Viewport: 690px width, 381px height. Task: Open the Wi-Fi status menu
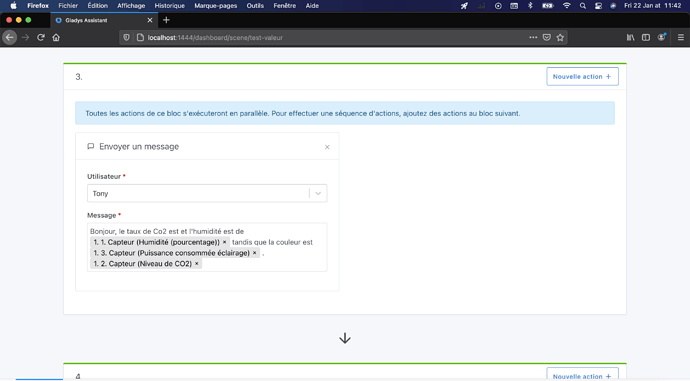pyautogui.click(x=567, y=6)
